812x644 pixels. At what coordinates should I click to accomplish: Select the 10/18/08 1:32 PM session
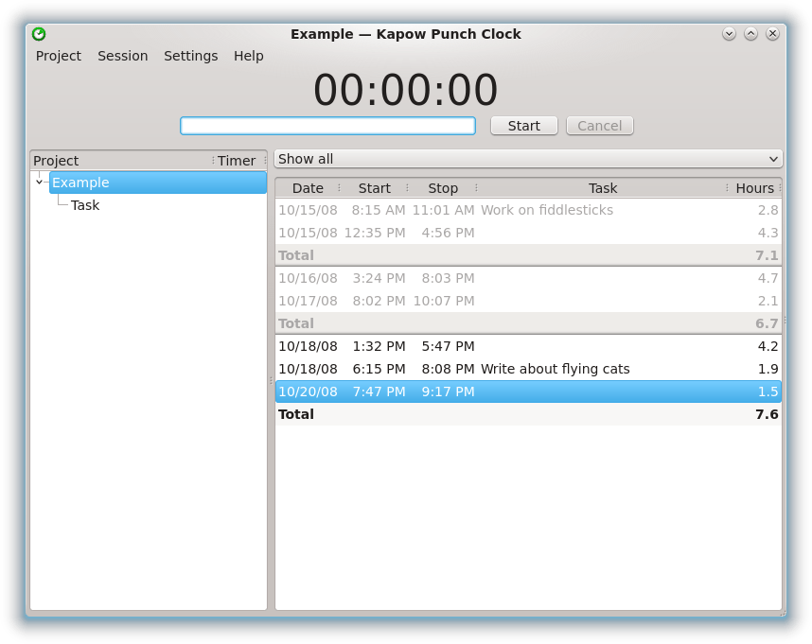pyautogui.click(x=528, y=346)
